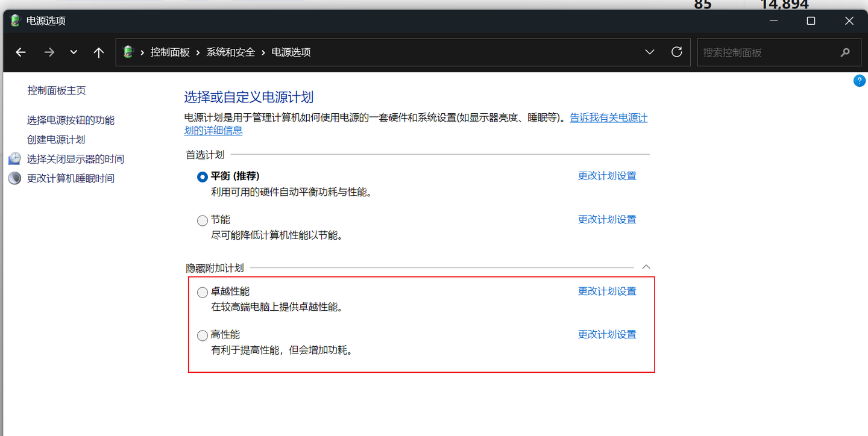Open the blue help question mark

(x=860, y=81)
